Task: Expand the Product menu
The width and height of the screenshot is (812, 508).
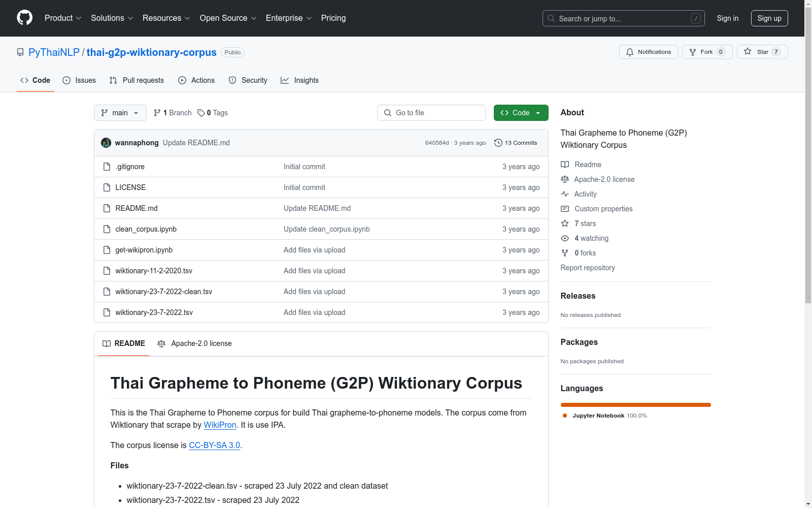Action: pos(63,18)
